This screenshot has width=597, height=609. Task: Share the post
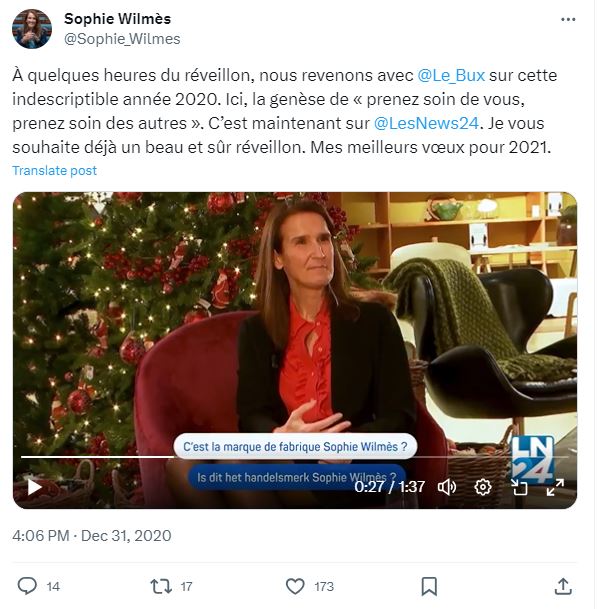(x=563, y=586)
